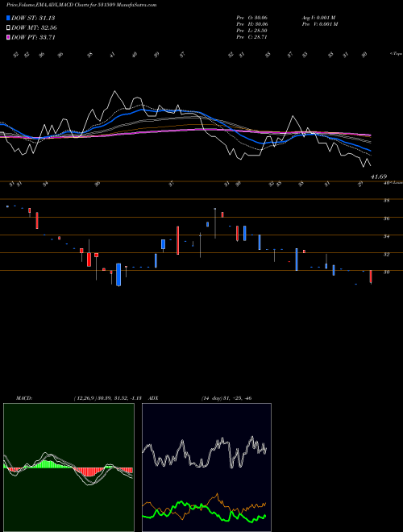Select the chart title mentioning MunafaSutra.com

81,5
